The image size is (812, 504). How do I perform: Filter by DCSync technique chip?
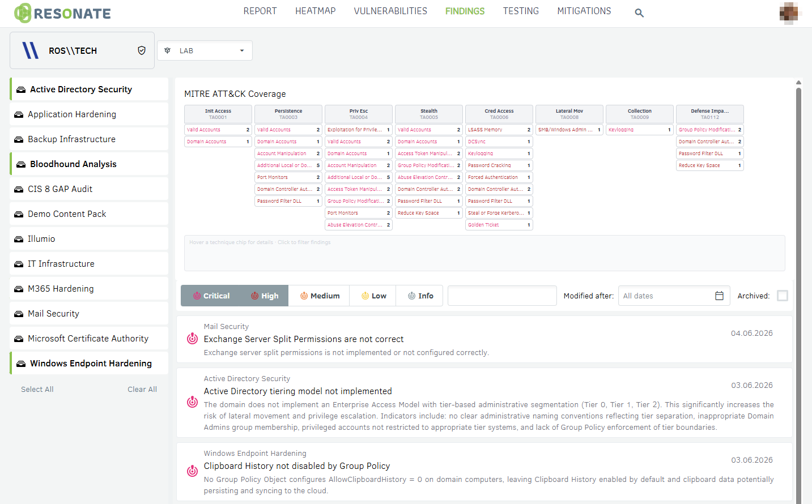[499, 142]
